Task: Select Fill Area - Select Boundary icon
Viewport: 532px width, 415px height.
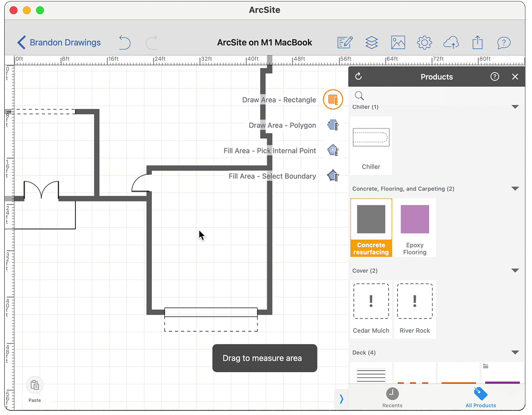Action: coord(333,176)
